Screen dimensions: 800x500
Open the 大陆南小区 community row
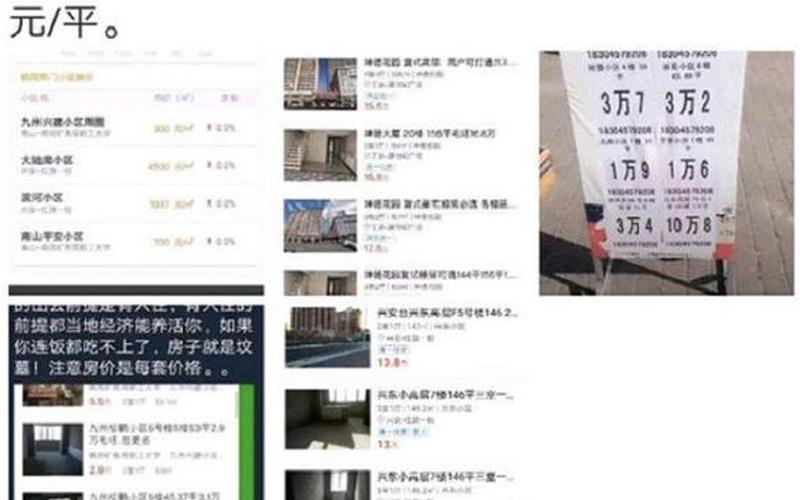click(135, 165)
